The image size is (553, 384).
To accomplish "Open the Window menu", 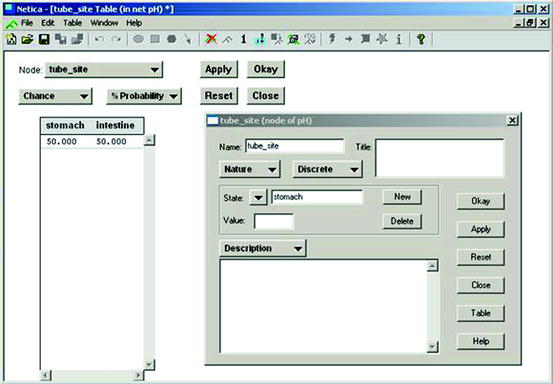I will click(x=104, y=23).
